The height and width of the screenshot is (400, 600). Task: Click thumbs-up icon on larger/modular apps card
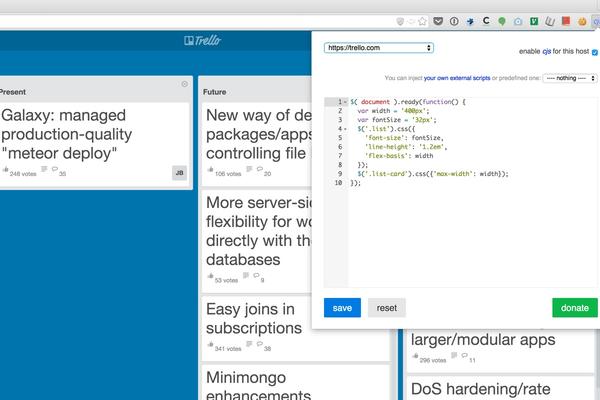(415, 356)
